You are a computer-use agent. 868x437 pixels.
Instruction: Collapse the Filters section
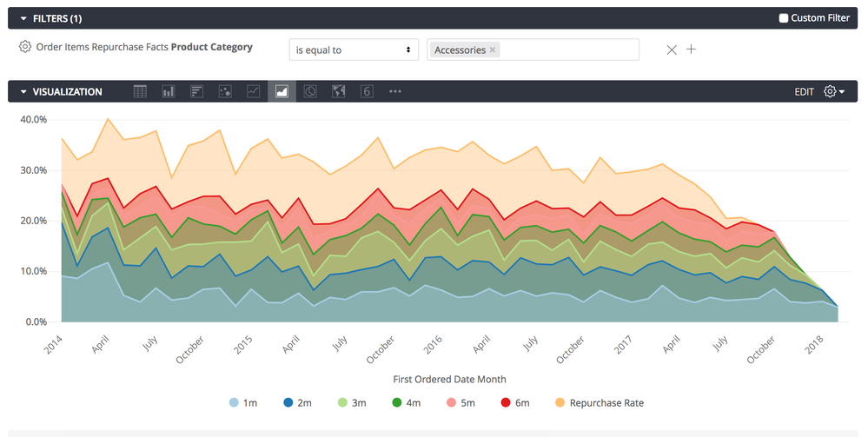(23, 18)
